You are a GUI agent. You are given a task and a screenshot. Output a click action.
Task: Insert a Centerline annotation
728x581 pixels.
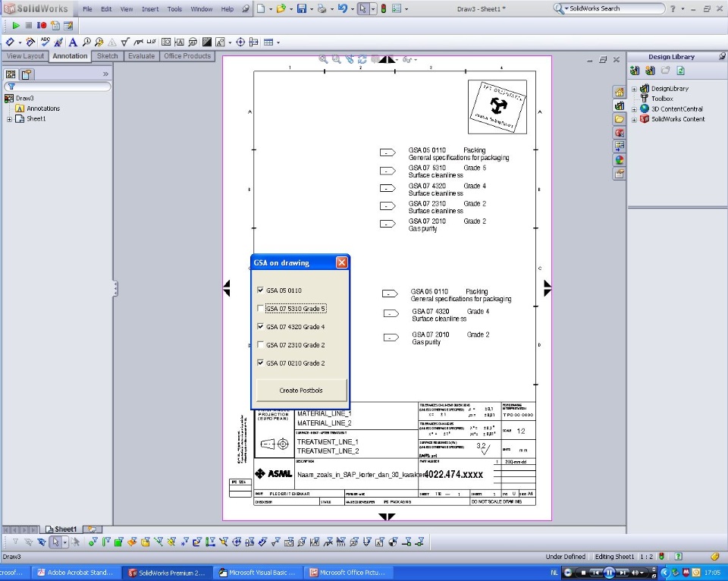pyautogui.click(x=253, y=42)
